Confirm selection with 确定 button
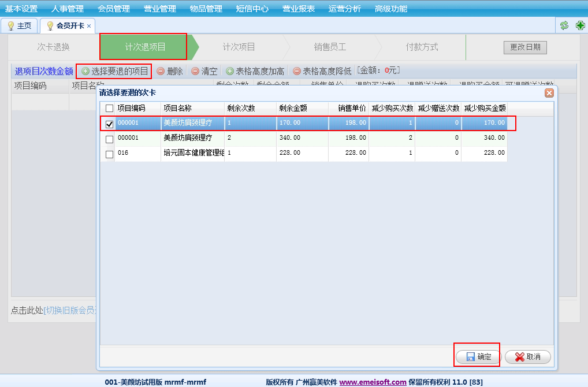Image resolution: width=588 pixels, height=387 pixels. click(x=478, y=357)
